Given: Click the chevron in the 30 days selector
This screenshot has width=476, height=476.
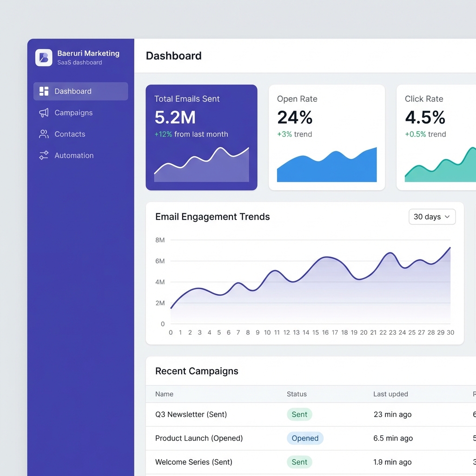Looking at the screenshot, I should (447, 217).
